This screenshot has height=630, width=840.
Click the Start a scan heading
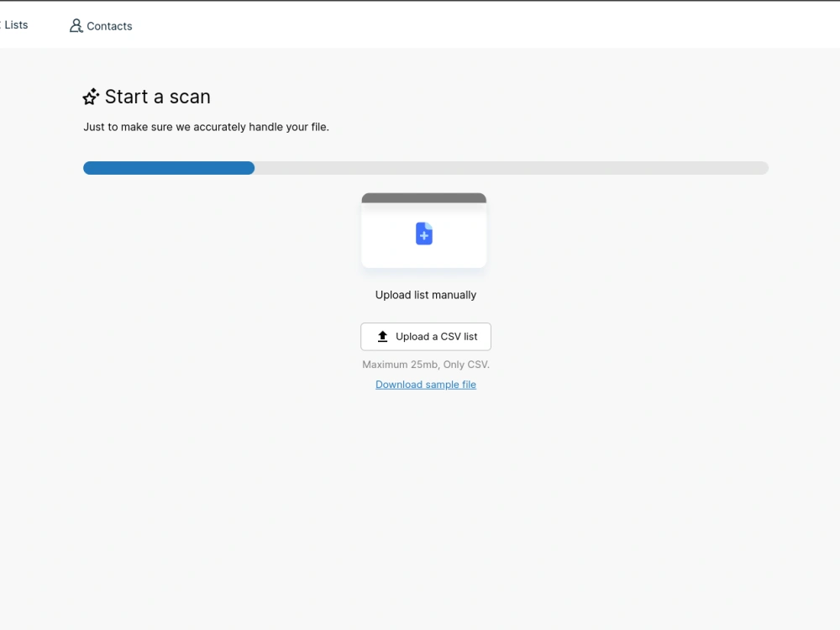tap(158, 97)
